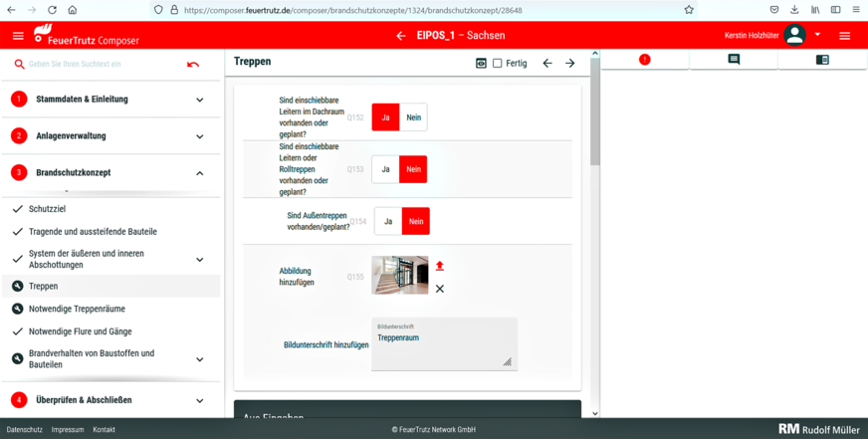Expand Anlagenverwaltung section

(x=200, y=136)
